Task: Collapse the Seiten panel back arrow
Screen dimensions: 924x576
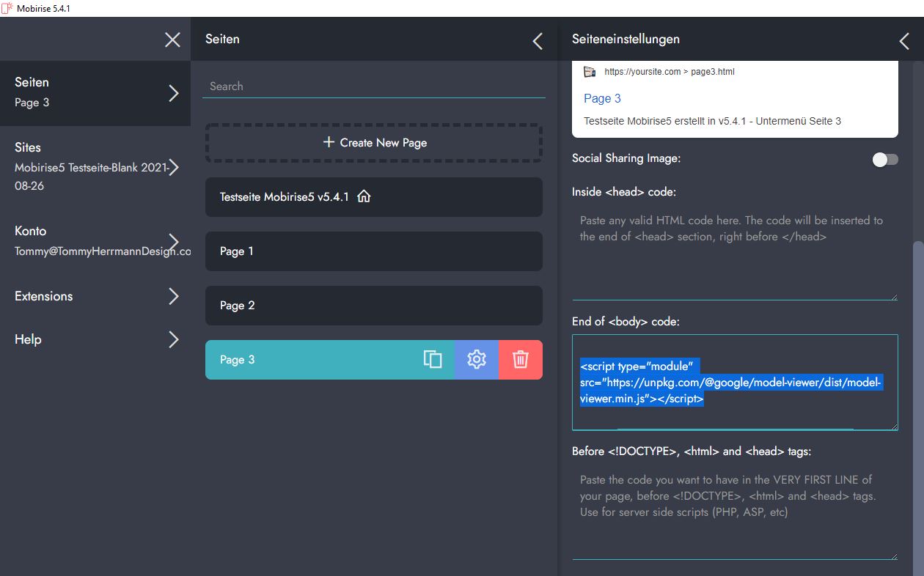Action: coord(538,41)
